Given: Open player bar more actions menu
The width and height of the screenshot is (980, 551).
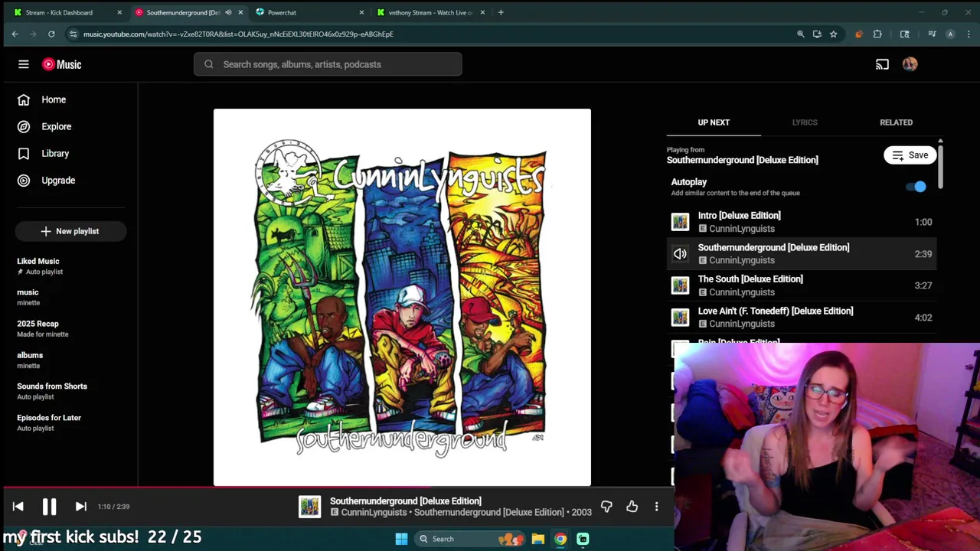Looking at the screenshot, I should point(656,507).
